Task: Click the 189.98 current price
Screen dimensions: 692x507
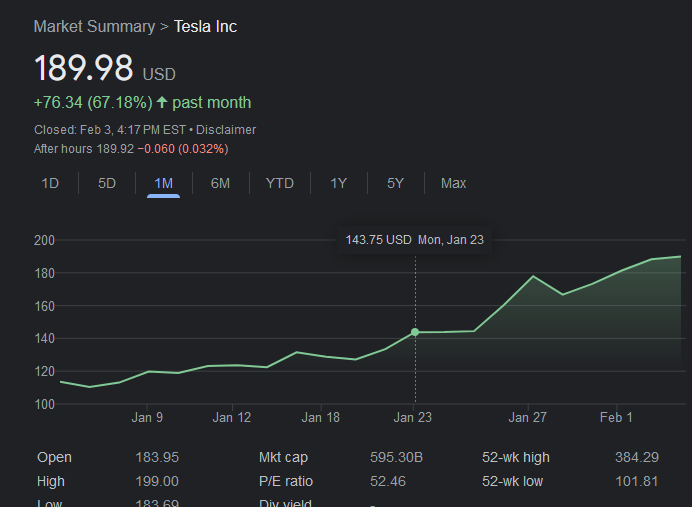Action: click(x=83, y=68)
